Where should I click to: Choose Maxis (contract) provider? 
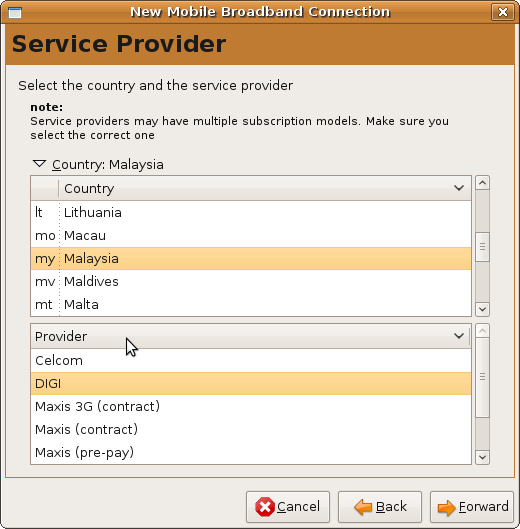[x=251, y=429]
